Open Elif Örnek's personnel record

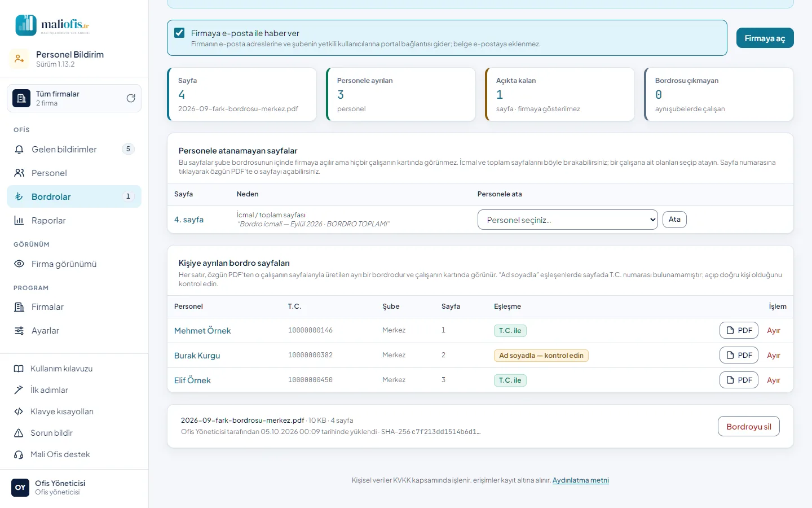(x=192, y=380)
